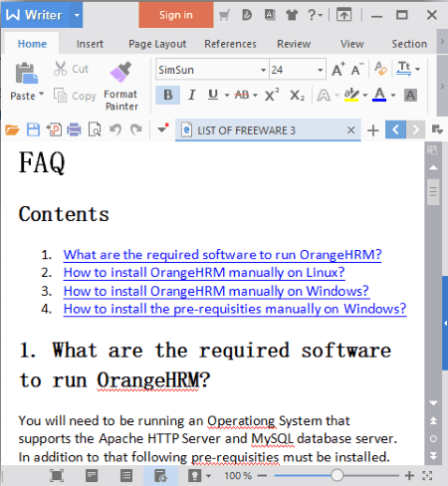Screen dimensions: 448x486
Task: Click the upload arrow icon in title bar
Action: click(344, 15)
